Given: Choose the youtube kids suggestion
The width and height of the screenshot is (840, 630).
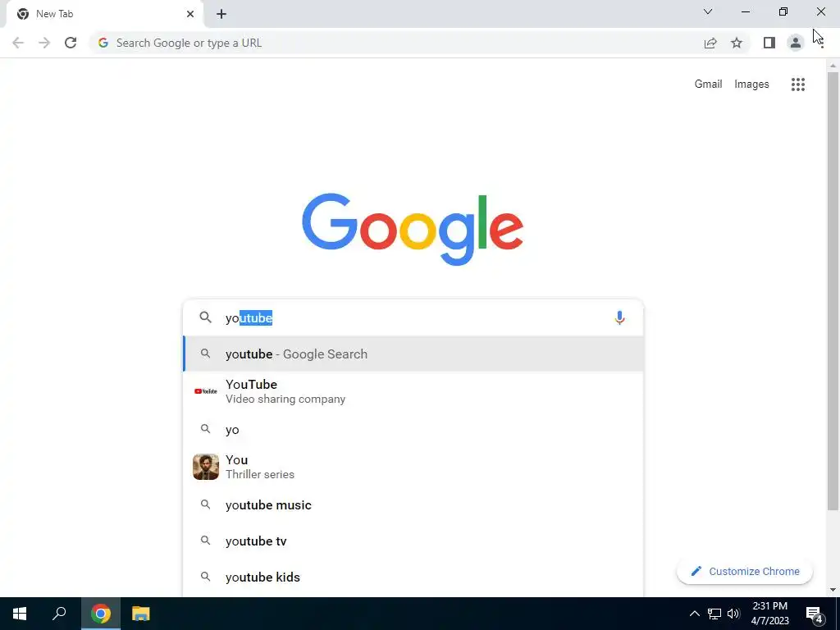Looking at the screenshot, I should [413, 577].
